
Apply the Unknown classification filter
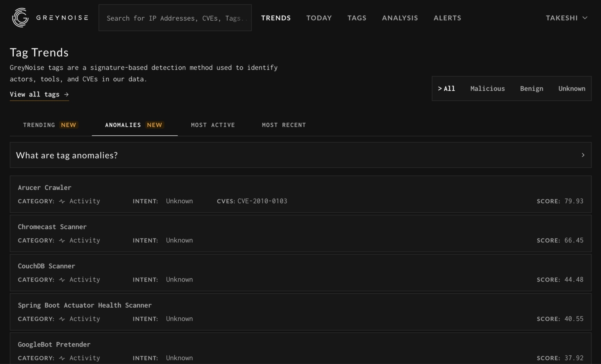(x=572, y=88)
